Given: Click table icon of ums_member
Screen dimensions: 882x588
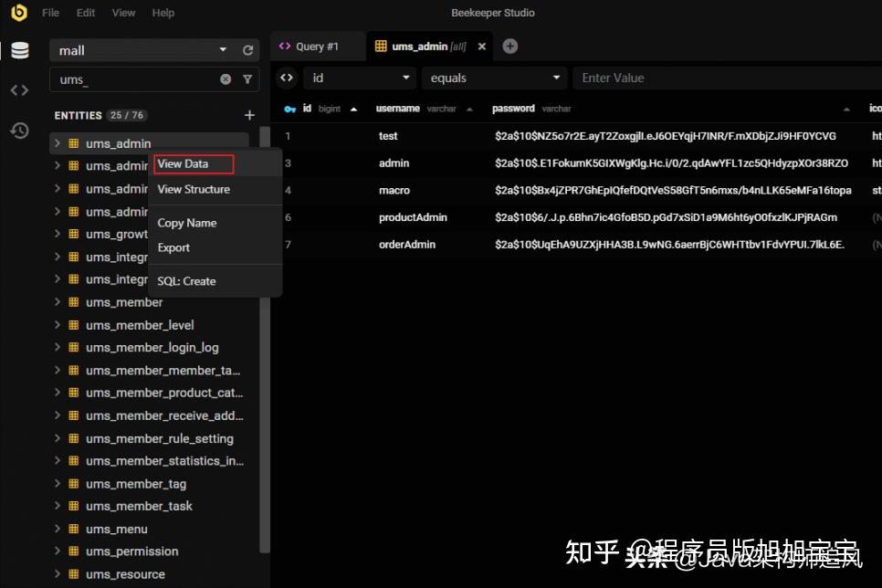Looking at the screenshot, I should [73, 302].
